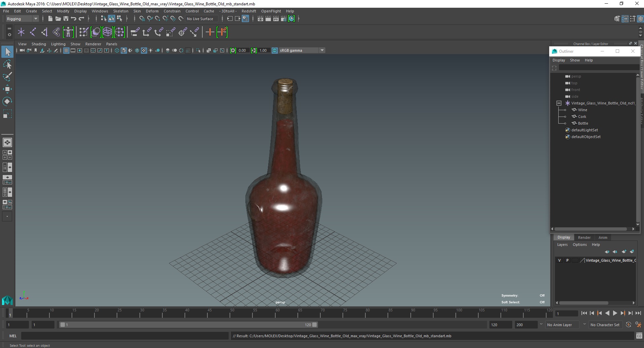Play animation forward
This screenshot has width=644, height=348.
615,313
